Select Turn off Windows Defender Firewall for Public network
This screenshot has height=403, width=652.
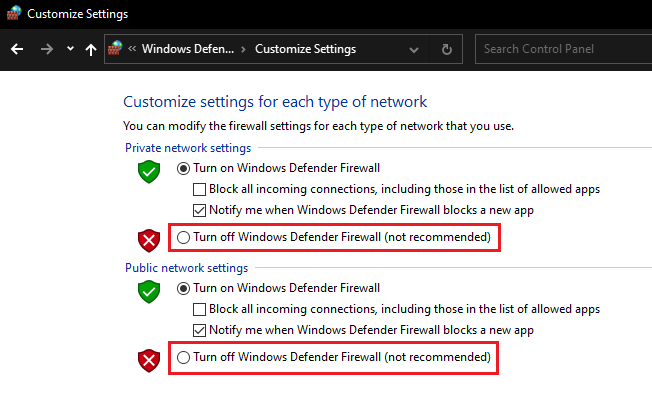pos(183,357)
